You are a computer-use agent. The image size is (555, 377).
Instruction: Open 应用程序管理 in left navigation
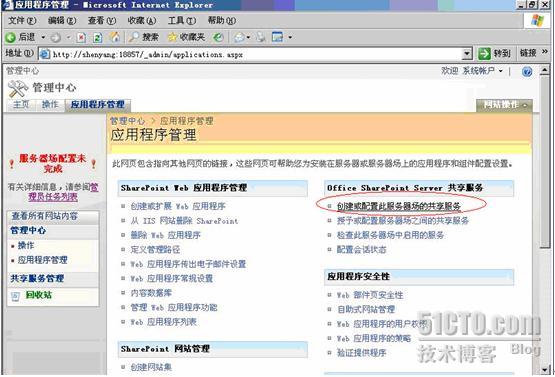tap(42, 260)
